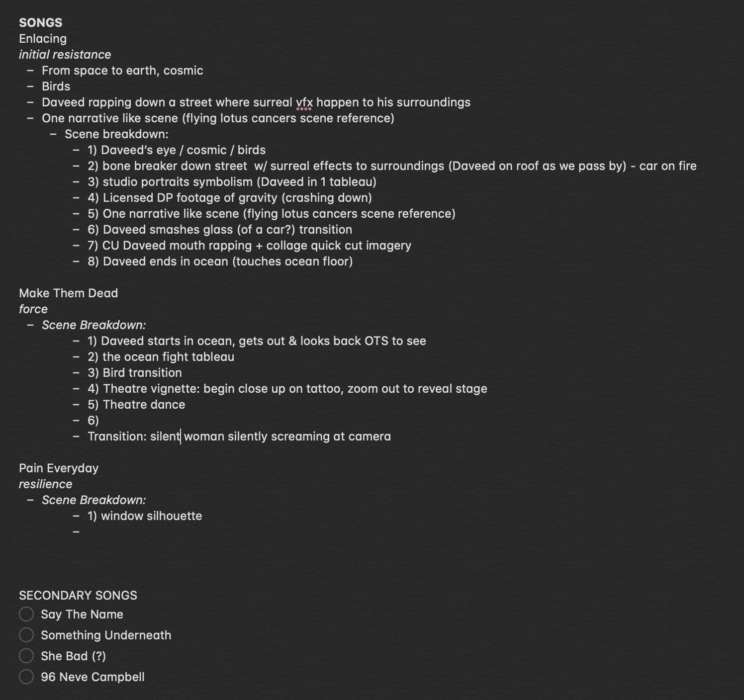Click the italic "resilience" line
This screenshot has width=744, height=700.
coord(45,484)
